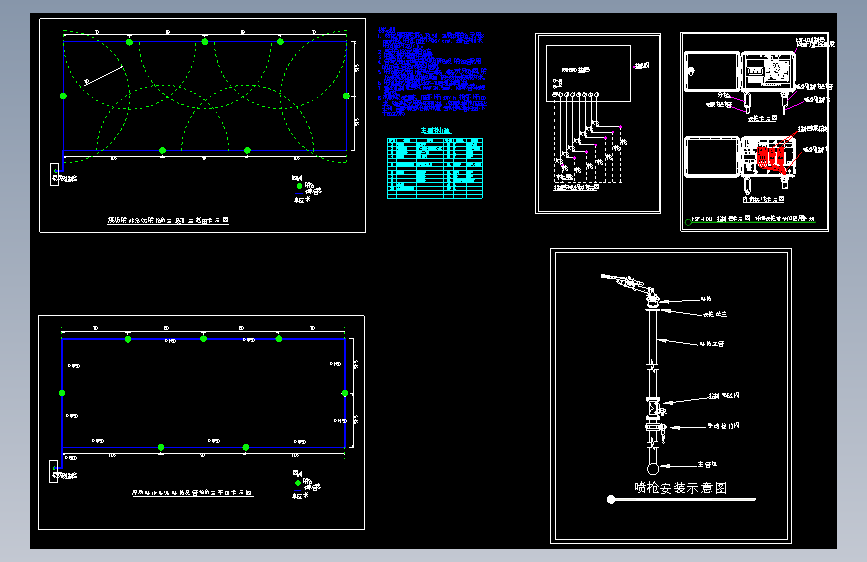This screenshot has height=562, width=867.
Task: Select the right-edge green sprinkler in upper plan
Action: coord(346,96)
